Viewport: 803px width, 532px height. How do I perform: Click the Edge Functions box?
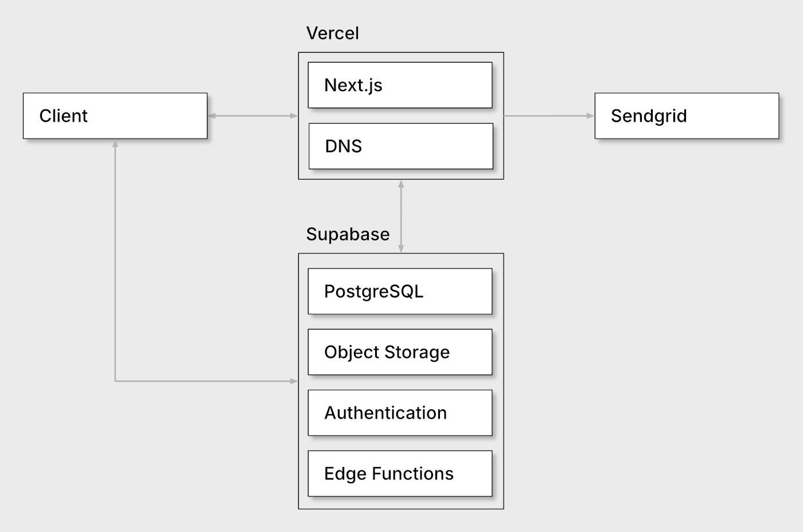400,474
